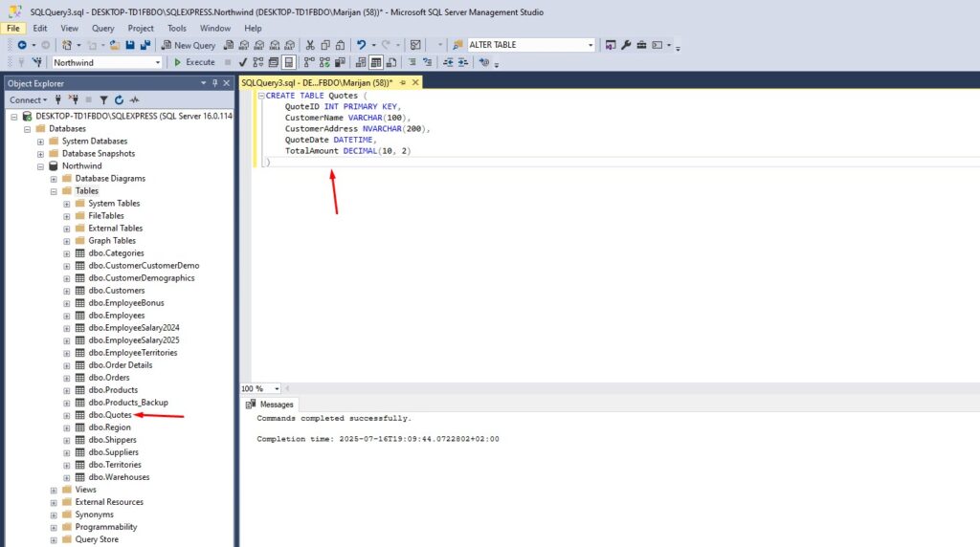Expand the dbo.Quotes table node

coord(67,415)
